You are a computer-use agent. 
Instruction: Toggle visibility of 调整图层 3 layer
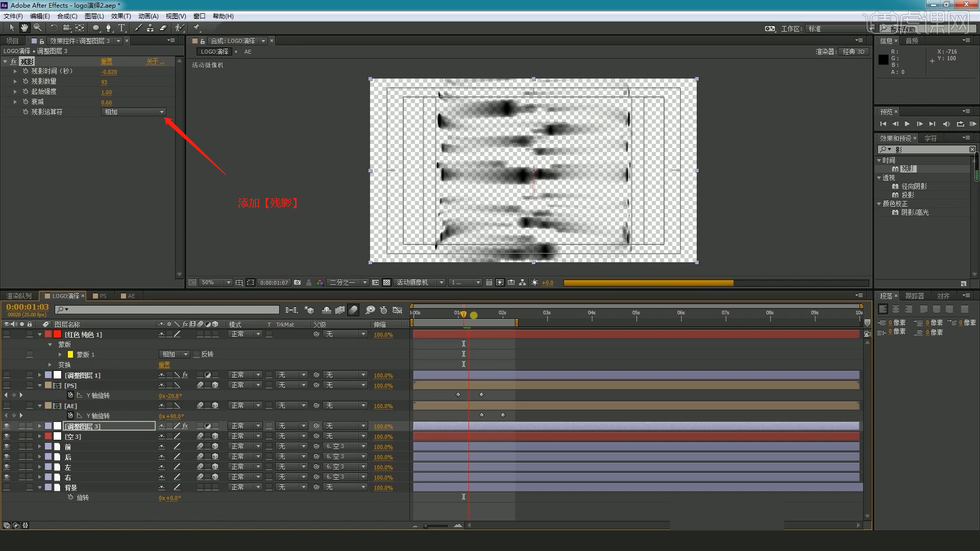coord(7,427)
